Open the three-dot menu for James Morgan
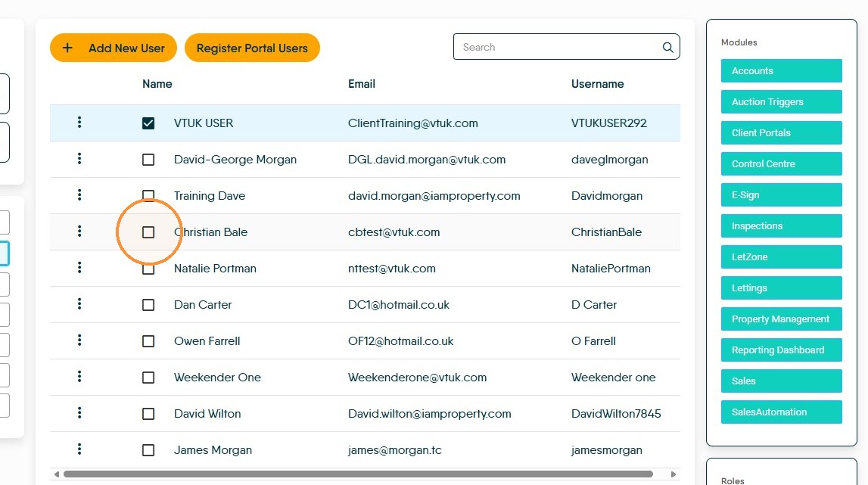Viewport: 868px width, 485px height. pos(79,449)
